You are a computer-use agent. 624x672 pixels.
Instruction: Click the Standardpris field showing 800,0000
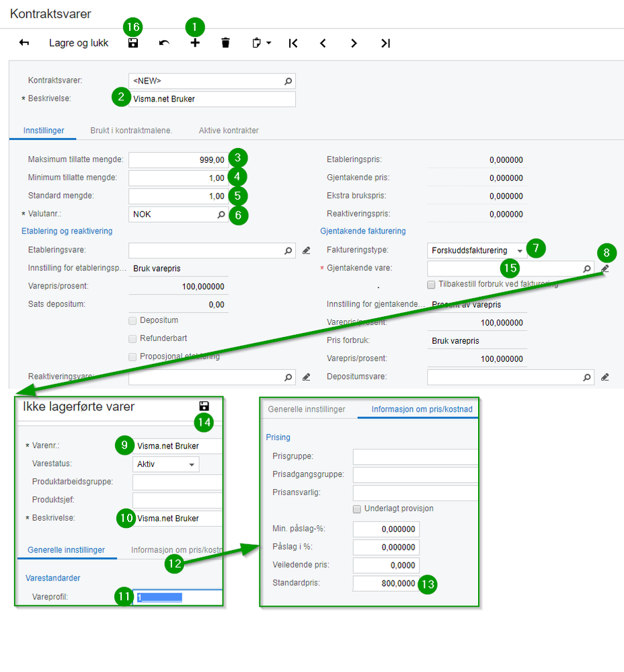tap(387, 583)
